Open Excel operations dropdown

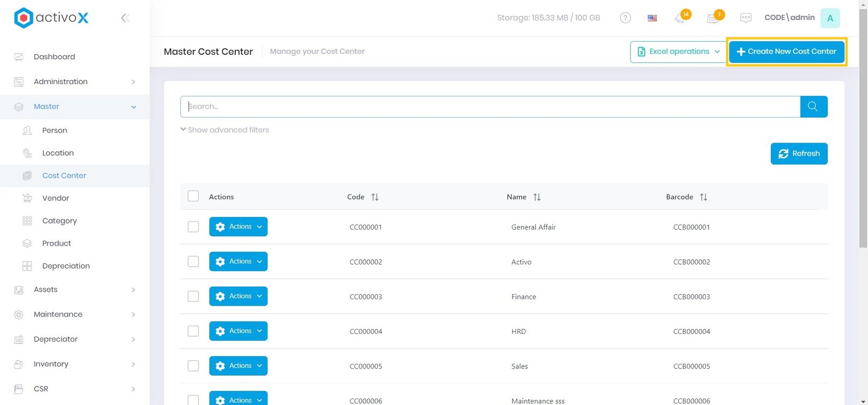click(x=678, y=52)
